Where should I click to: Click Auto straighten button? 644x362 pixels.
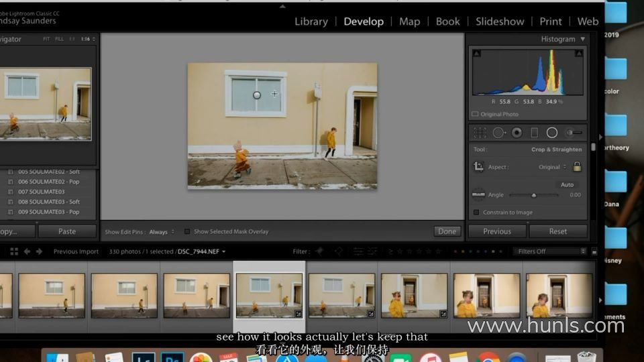pyautogui.click(x=567, y=185)
